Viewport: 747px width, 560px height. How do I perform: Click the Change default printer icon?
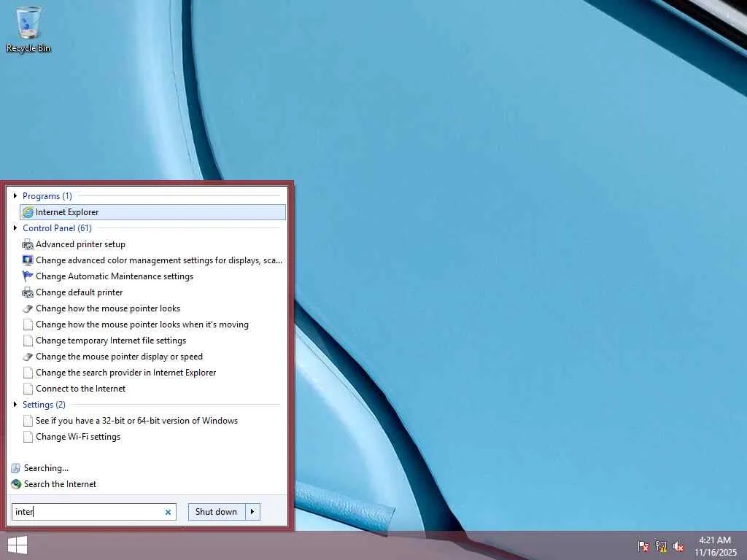tap(28, 292)
